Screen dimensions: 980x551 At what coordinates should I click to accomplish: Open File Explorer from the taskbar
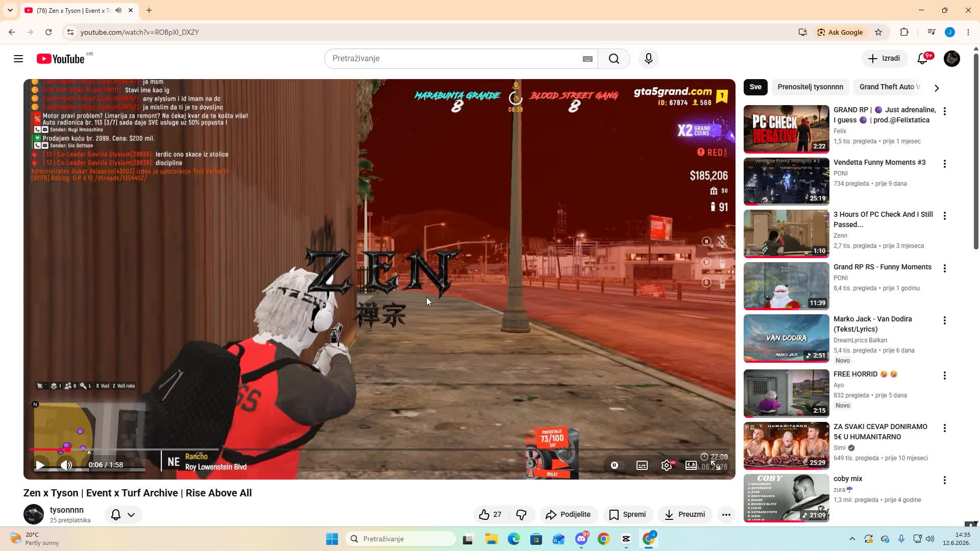pos(491,539)
